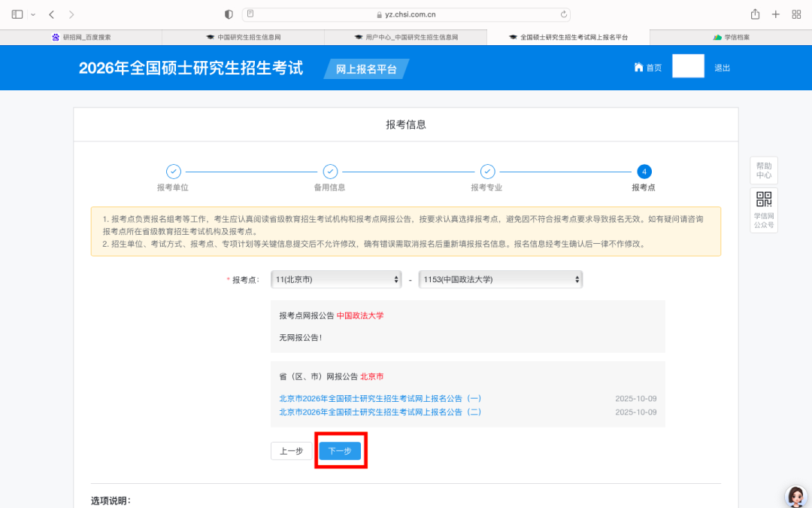Click the privacy shield icon
The height and width of the screenshot is (508, 812).
(x=229, y=14)
